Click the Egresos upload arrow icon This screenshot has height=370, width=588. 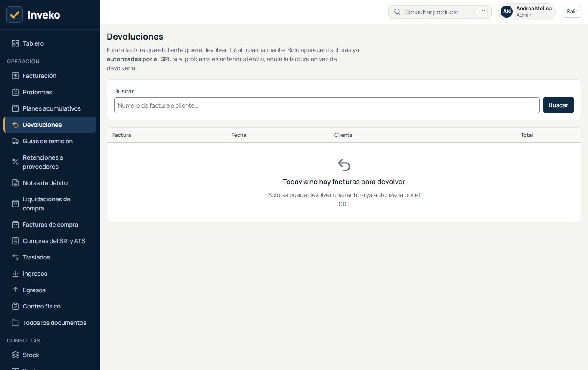click(x=15, y=290)
